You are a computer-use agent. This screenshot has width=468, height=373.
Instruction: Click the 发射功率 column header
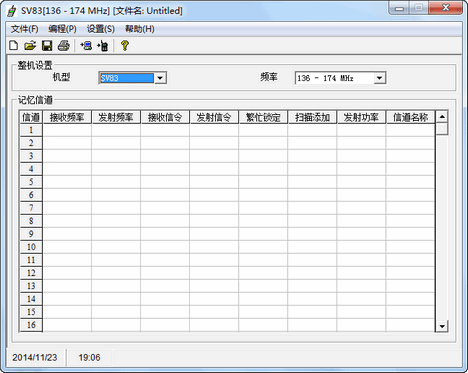coord(361,117)
